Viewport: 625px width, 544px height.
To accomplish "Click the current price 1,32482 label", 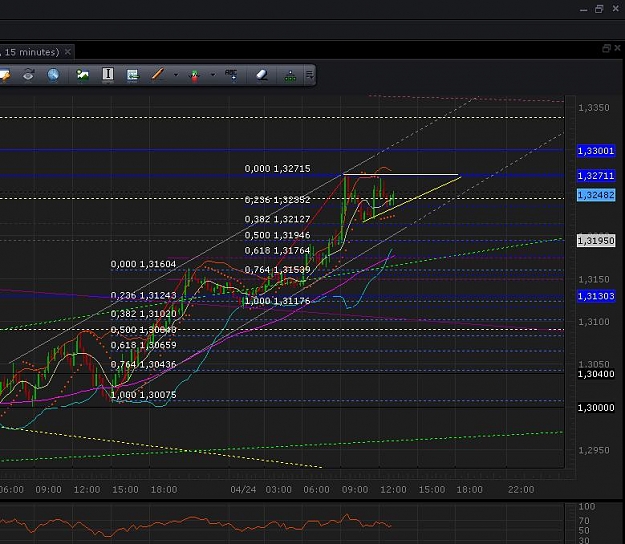I will point(596,195).
